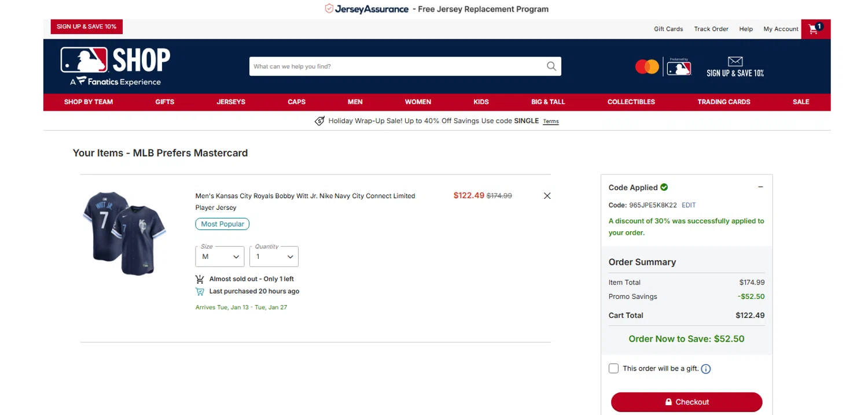Click the red Sign Up & Save 10% button
The image size is (868, 415).
87,27
